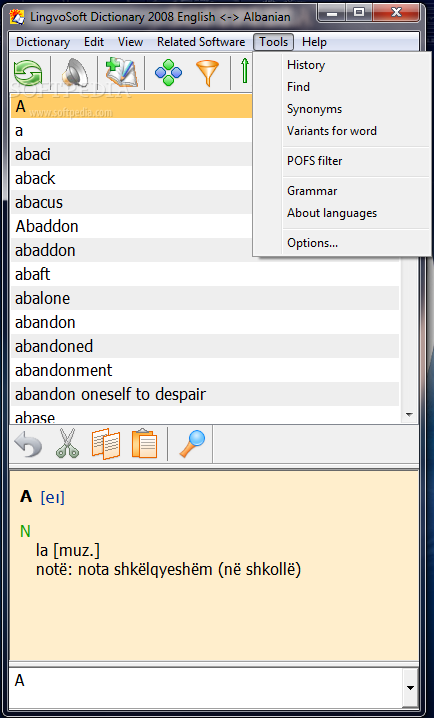Image resolution: width=434 pixels, height=718 pixels.
Task: Open the View menu
Action: tap(130, 42)
